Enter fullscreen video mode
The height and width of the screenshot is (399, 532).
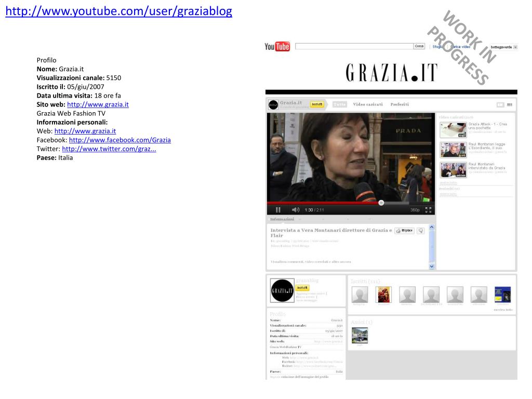click(428, 210)
